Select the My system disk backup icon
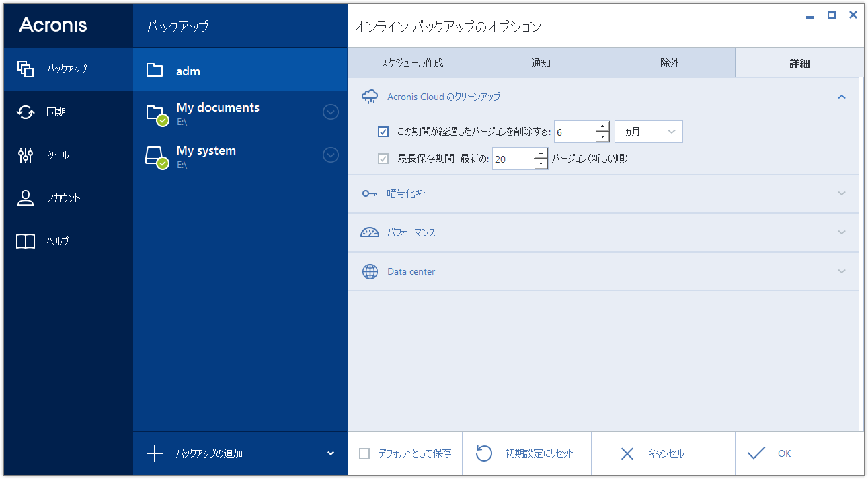868x479 pixels. point(155,156)
